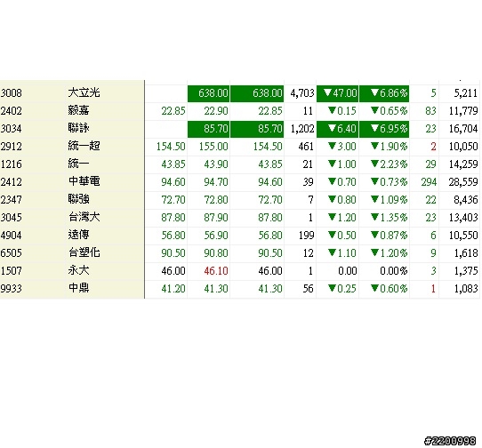The height and width of the screenshot is (448, 482).
Task: Select stock code 2412
Action: (11, 182)
